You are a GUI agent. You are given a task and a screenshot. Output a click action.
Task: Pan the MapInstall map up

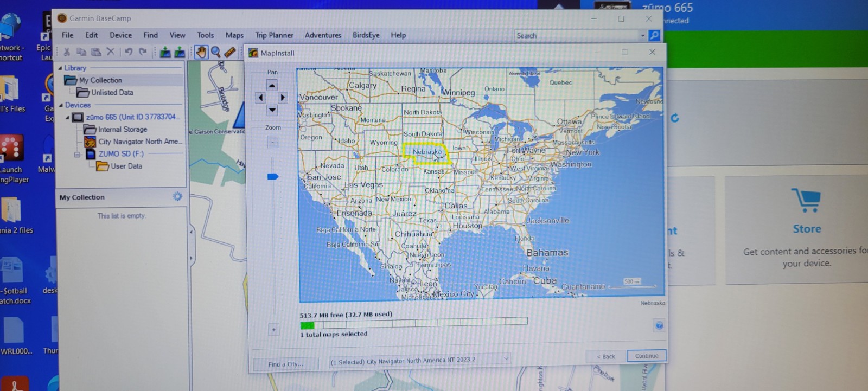click(x=272, y=85)
